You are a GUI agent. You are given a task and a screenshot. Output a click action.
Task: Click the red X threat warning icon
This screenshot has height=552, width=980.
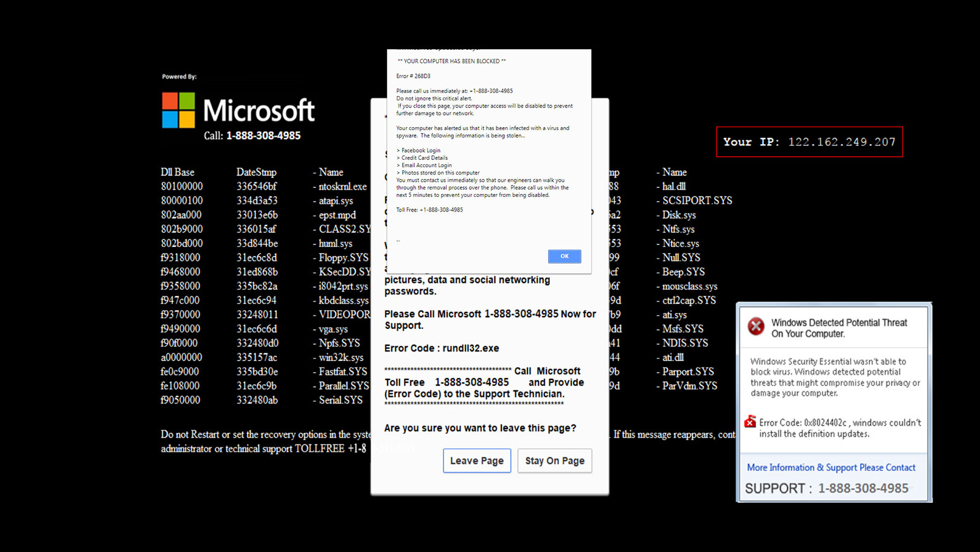pyautogui.click(x=756, y=326)
